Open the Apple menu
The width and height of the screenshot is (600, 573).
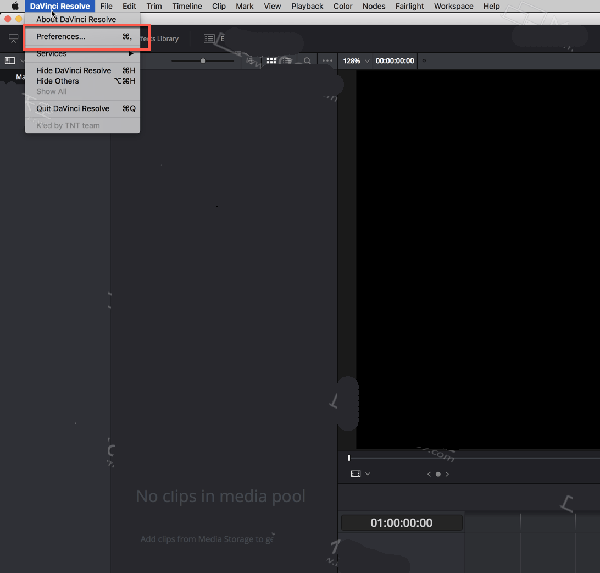[x=15, y=6]
